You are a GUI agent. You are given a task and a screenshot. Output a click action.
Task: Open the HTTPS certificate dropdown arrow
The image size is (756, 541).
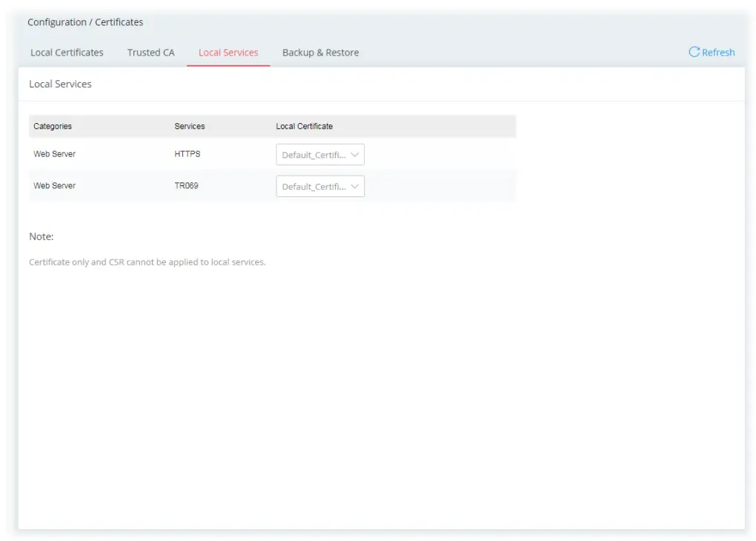pos(354,154)
